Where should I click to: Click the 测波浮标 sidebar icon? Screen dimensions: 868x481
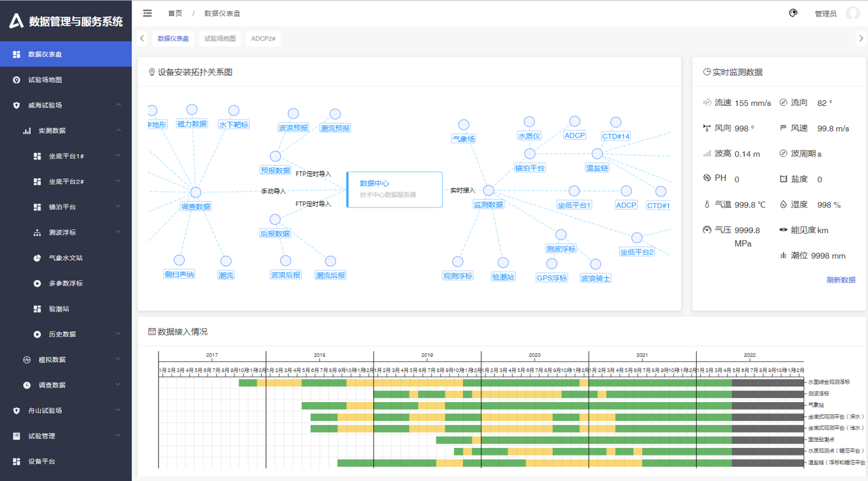coord(37,233)
